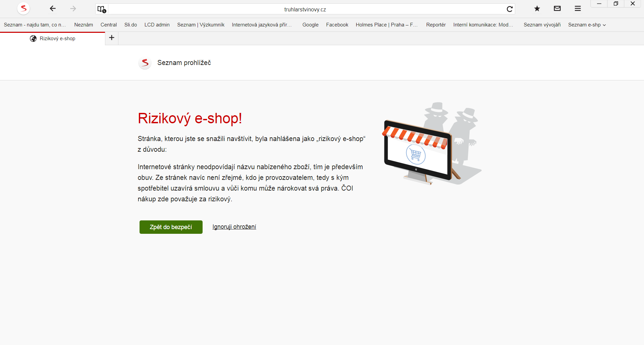Restore down the browser window
The image size is (644, 345).
click(616, 4)
